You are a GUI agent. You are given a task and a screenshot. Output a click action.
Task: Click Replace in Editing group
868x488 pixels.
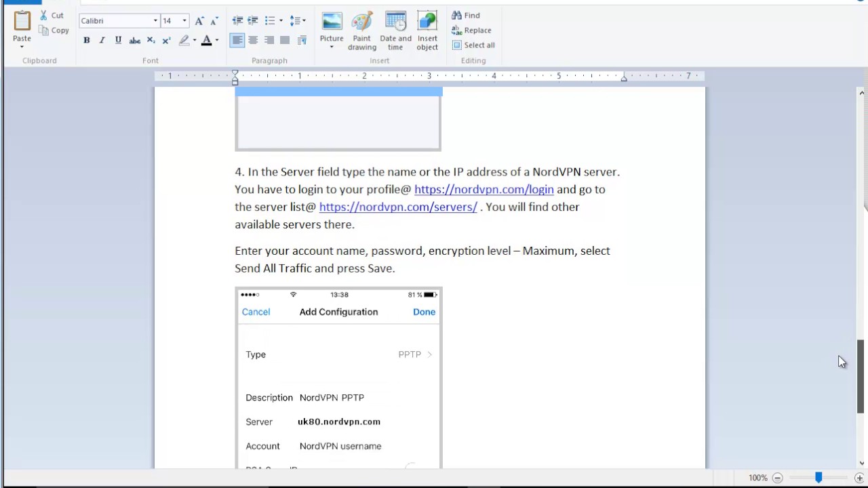[471, 30]
